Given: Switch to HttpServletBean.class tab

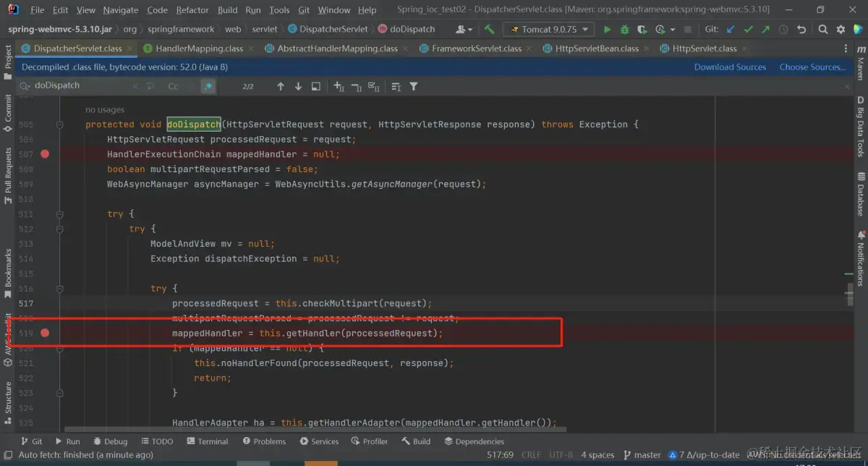Looking at the screenshot, I should (x=597, y=48).
